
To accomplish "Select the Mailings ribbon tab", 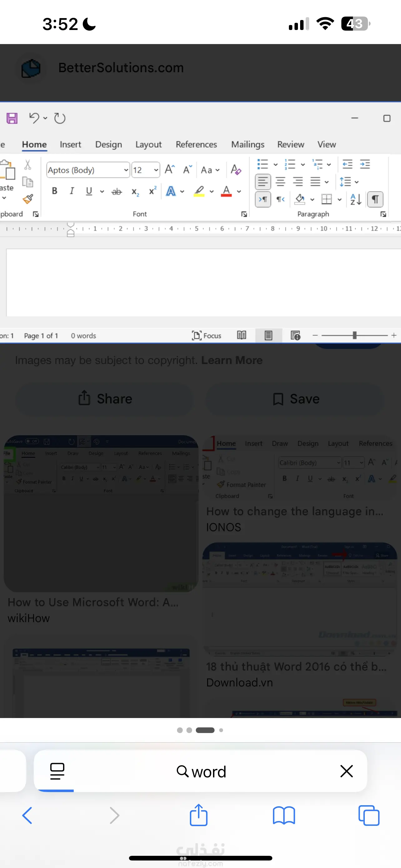I will pyautogui.click(x=248, y=145).
